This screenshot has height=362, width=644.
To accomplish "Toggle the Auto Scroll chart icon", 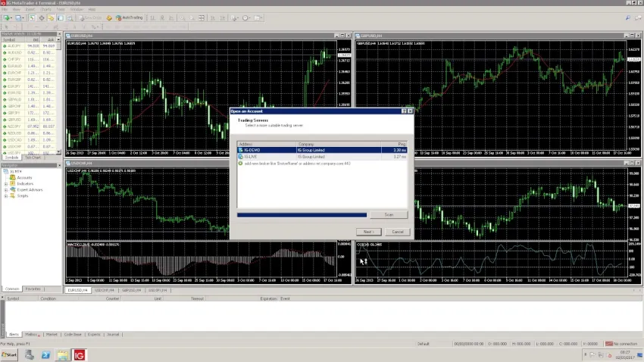I will click(x=213, y=17).
